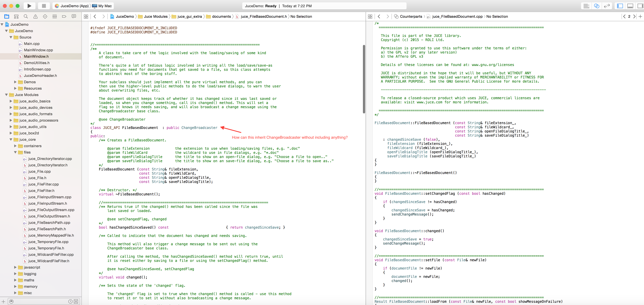Open the Report navigator speech bubble icon
Viewport: 644px width, 305px height.
74,16
